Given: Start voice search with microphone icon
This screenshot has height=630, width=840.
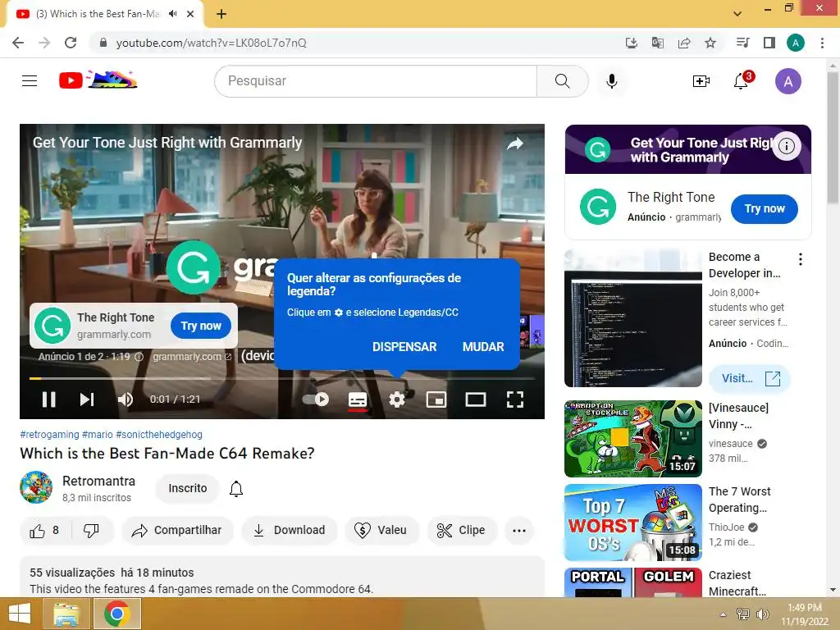Looking at the screenshot, I should pyautogui.click(x=612, y=81).
